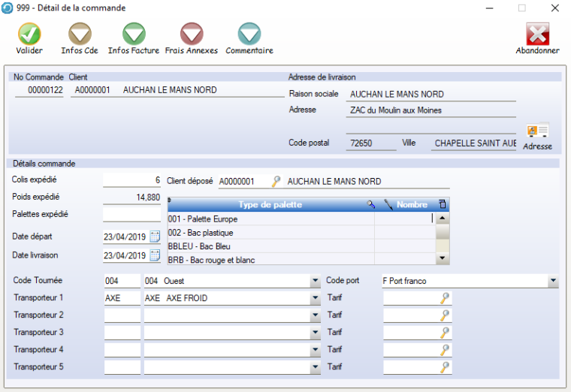
Task: Open the Transporteur 2 dropdown list
Action: [x=315, y=315]
